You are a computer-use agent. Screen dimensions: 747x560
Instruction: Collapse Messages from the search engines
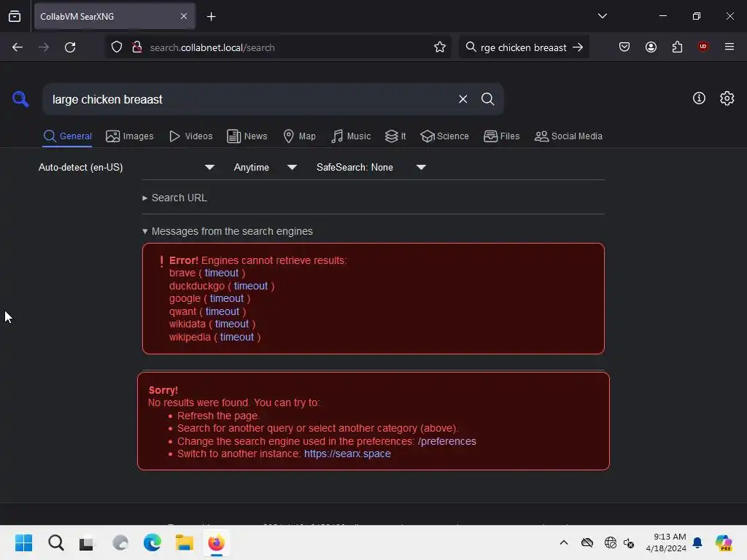228,231
